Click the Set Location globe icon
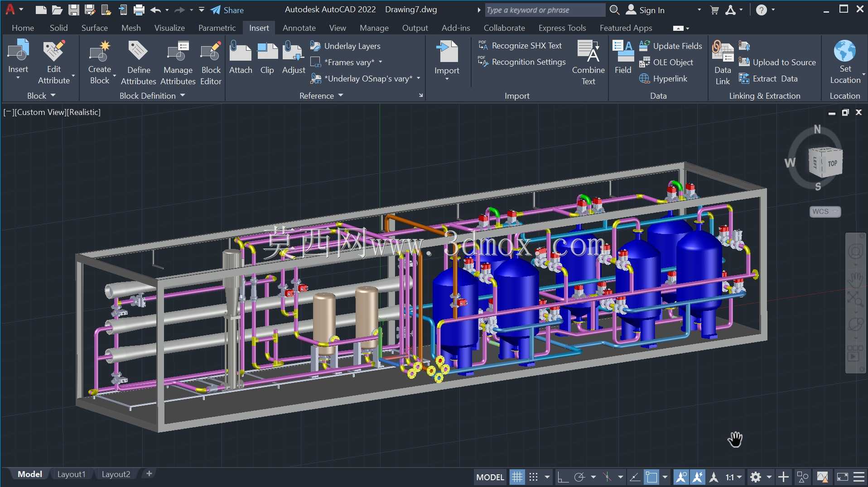The image size is (868, 487). [x=845, y=51]
